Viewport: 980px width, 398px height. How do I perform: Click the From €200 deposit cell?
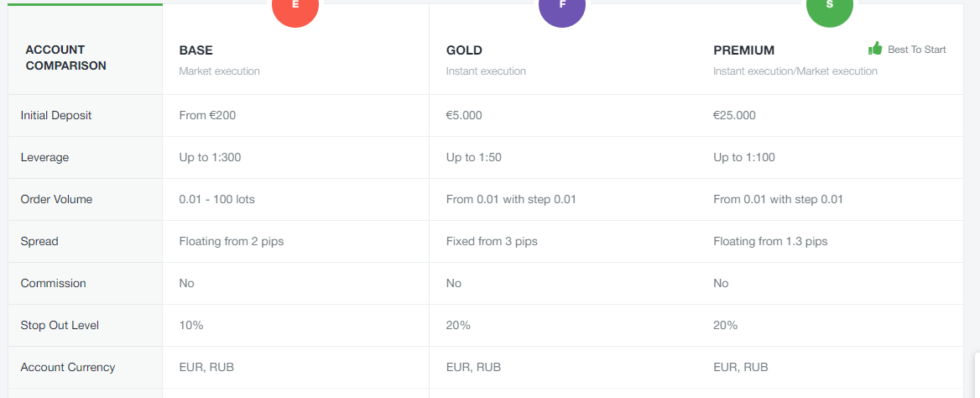[x=207, y=115]
